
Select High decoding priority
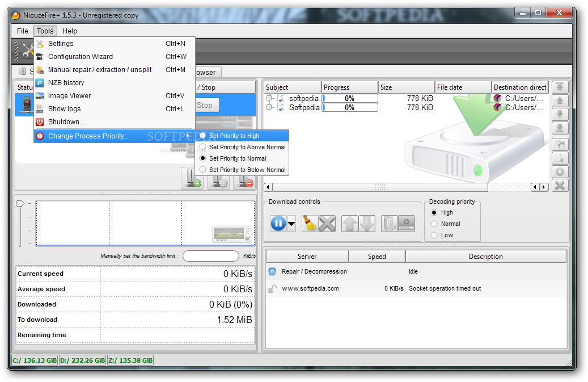[434, 212]
